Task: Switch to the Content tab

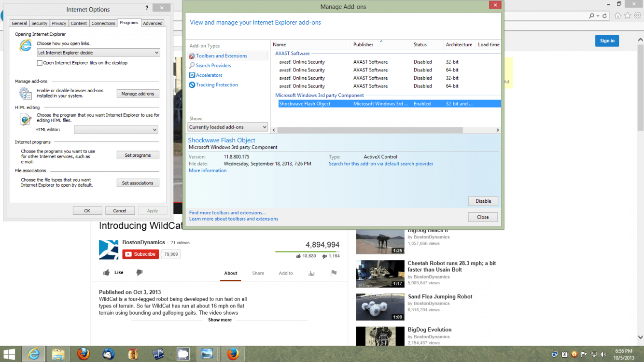Action: pos(79,23)
